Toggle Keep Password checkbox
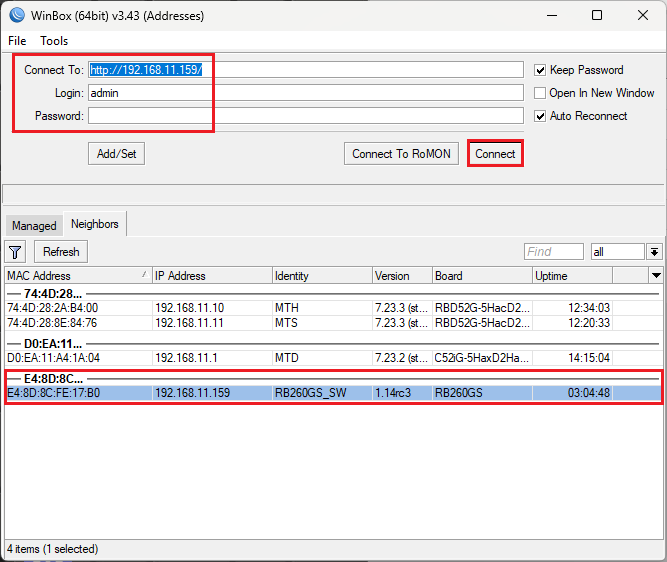 pyautogui.click(x=540, y=70)
